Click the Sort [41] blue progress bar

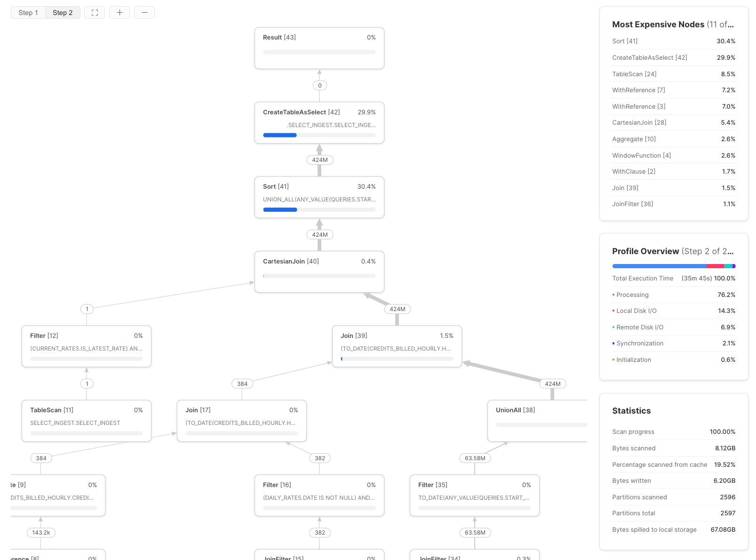[280, 210]
